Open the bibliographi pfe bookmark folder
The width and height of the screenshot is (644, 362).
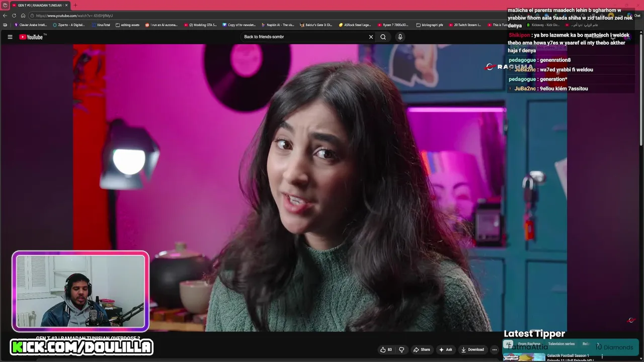(430, 25)
